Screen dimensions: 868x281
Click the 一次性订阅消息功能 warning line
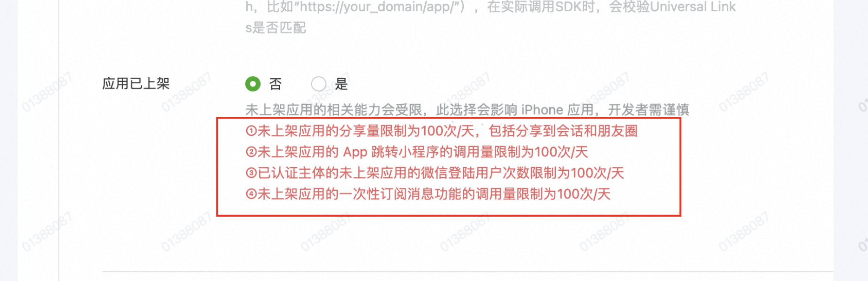pos(428,194)
